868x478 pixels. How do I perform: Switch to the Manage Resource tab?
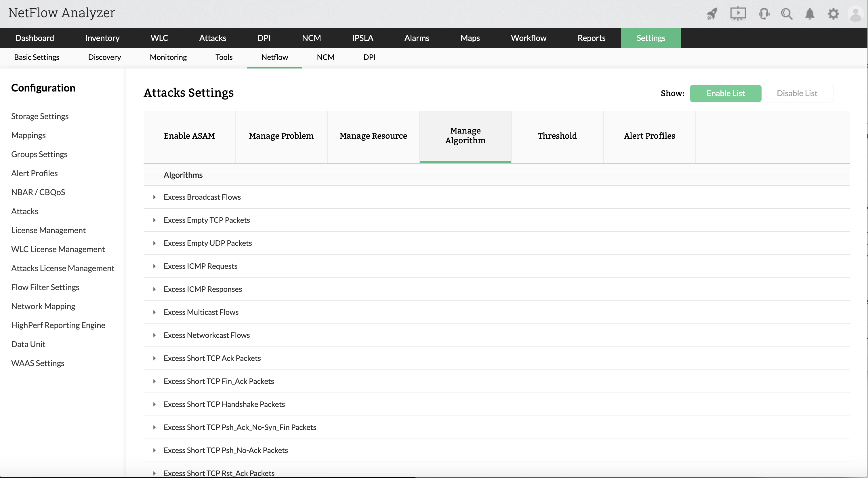click(x=373, y=136)
